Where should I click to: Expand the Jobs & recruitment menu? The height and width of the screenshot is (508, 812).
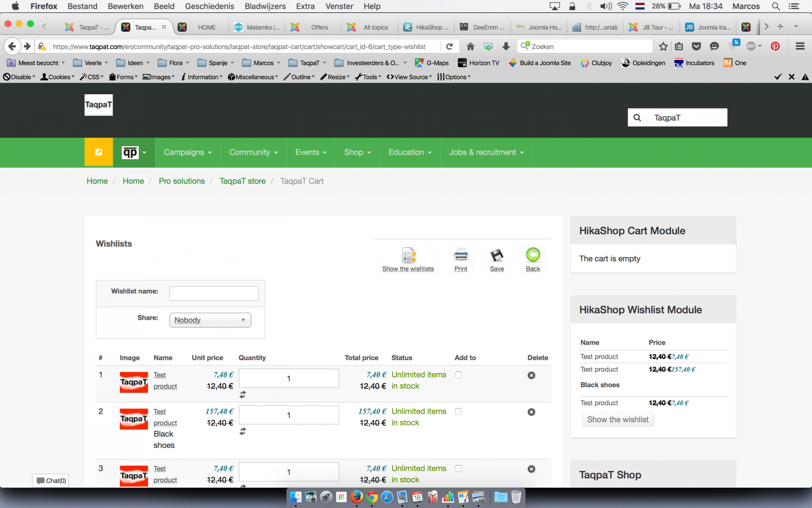click(x=486, y=152)
